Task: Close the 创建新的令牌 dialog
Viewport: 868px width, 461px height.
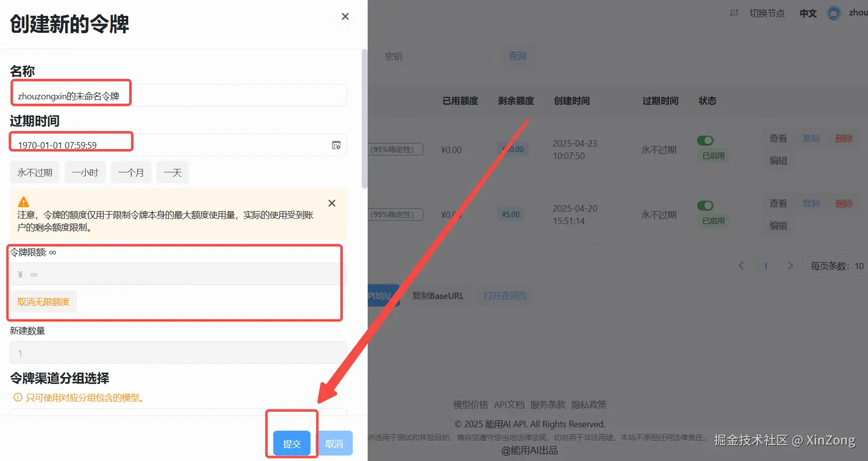Action: pyautogui.click(x=345, y=16)
